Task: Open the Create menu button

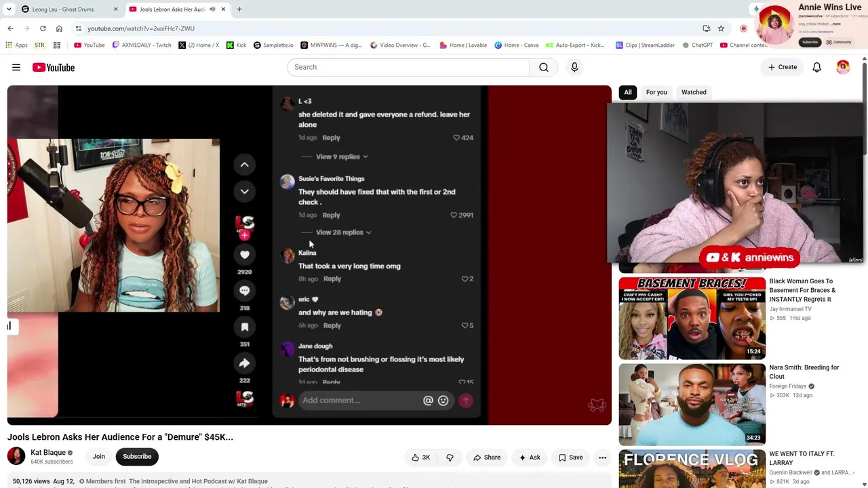Action: coord(783,67)
